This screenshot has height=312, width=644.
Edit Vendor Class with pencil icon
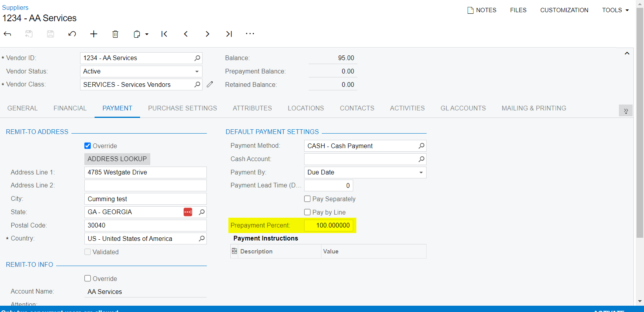pyautogui.click(x=210, y=84)
